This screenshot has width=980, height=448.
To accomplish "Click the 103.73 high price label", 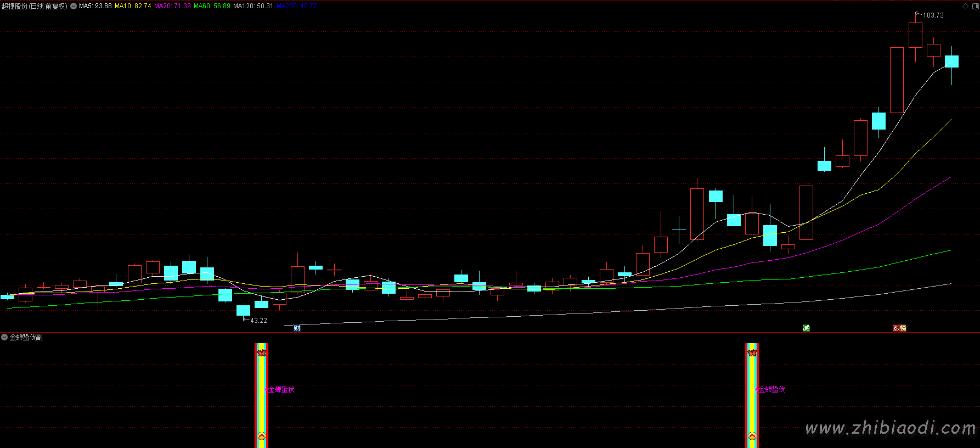I will click(933, 15).
